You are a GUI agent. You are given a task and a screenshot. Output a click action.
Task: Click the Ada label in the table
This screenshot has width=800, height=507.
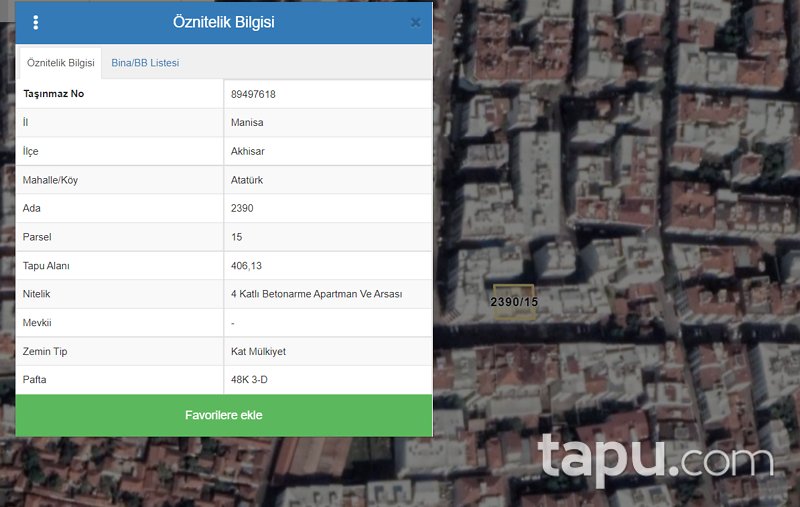point(31,208)
